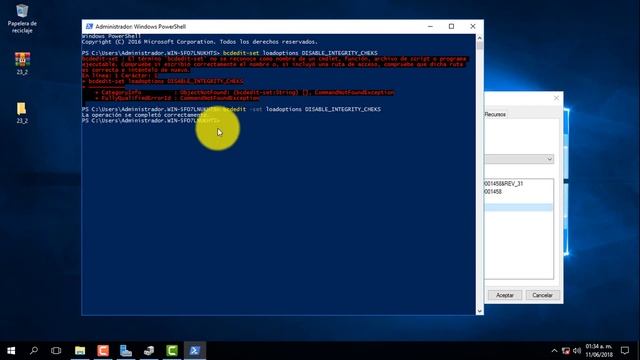The height and width of the screenshot is (360, 640).
Task: Select the 23_2 folder desktop icon
Action: (22, 113)
